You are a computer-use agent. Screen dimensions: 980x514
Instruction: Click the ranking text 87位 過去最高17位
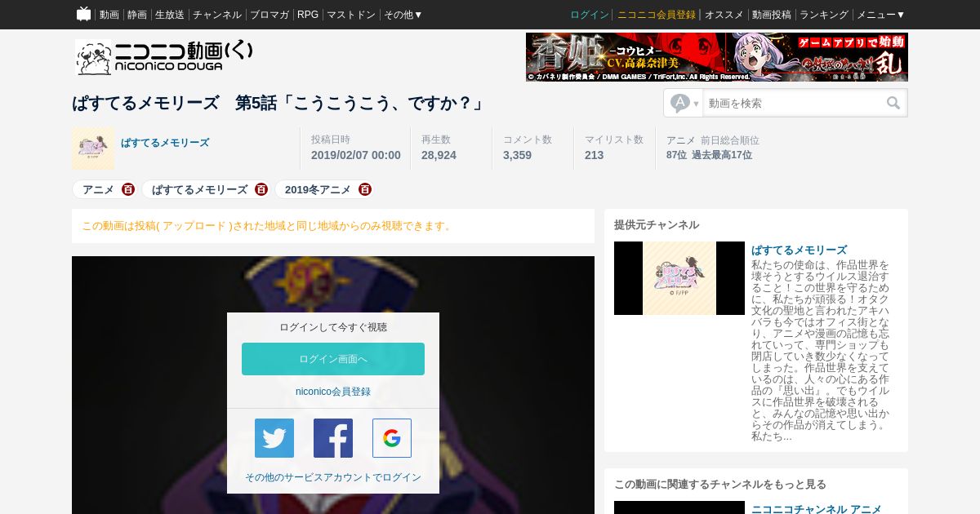pyautogui.click(x=710, y=155)
